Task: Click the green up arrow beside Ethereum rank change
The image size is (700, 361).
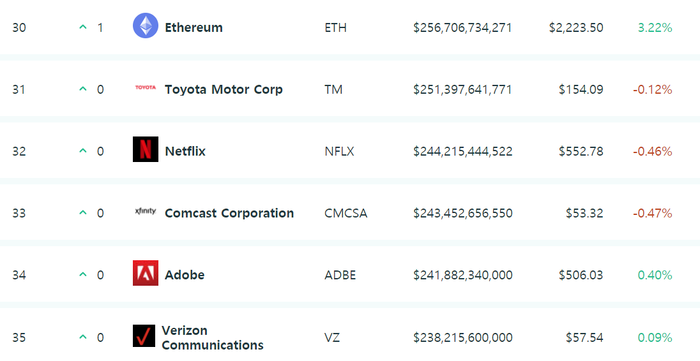Action: point(83,27)
